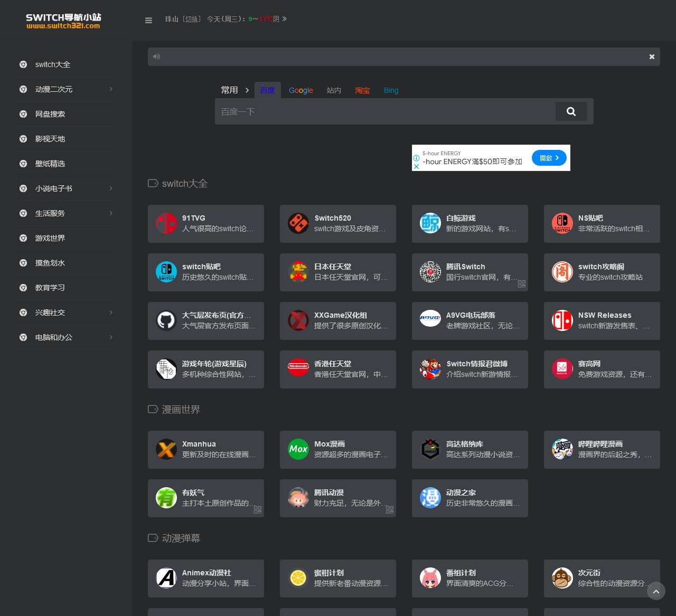This screenshot has height=616, width=676.
Task: Expand the 兴趣社交 sidebar submenu
Action: [111, 312]
